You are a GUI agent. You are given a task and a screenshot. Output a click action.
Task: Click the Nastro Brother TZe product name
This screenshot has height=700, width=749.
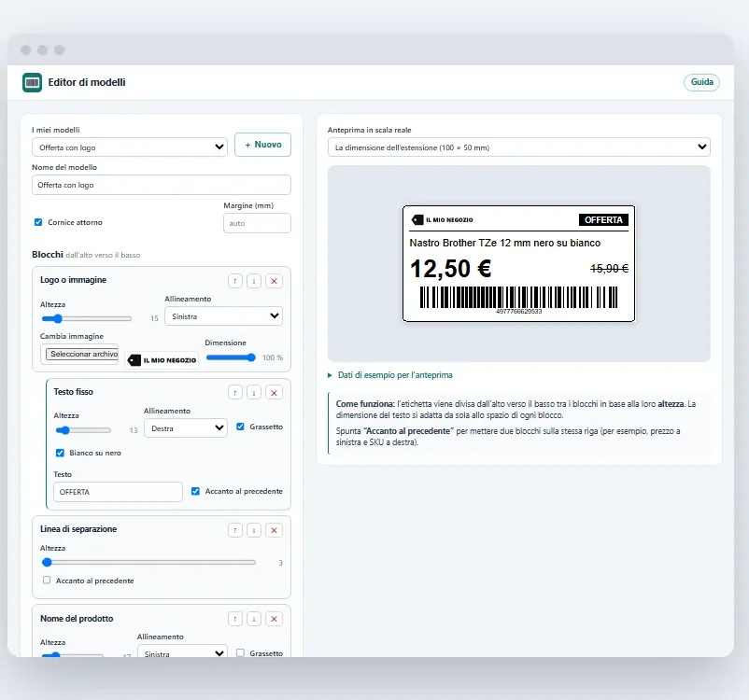[505, 243]
